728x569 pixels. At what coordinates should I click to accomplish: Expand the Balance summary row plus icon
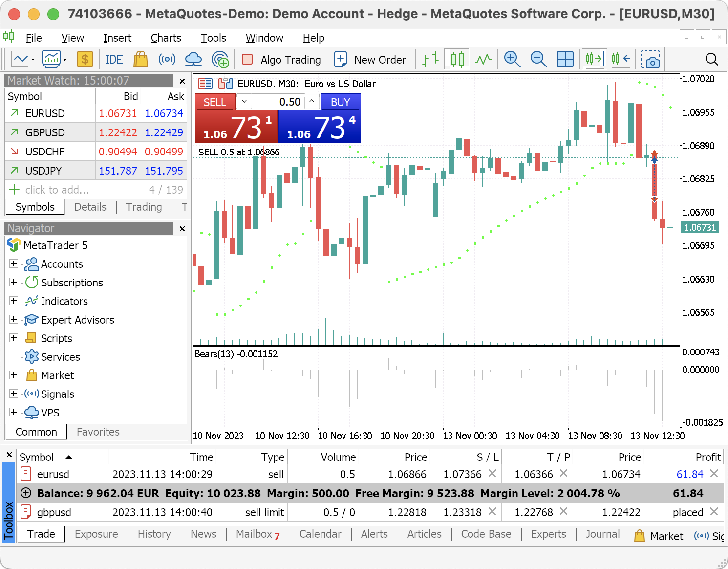26,493
